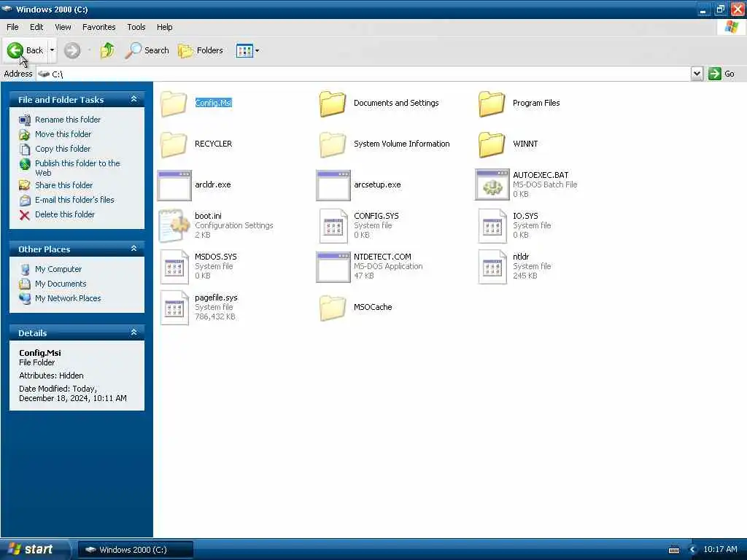Click the Up one level folder icon
This screenshot has width=747, height=560.
coord(108,50)
